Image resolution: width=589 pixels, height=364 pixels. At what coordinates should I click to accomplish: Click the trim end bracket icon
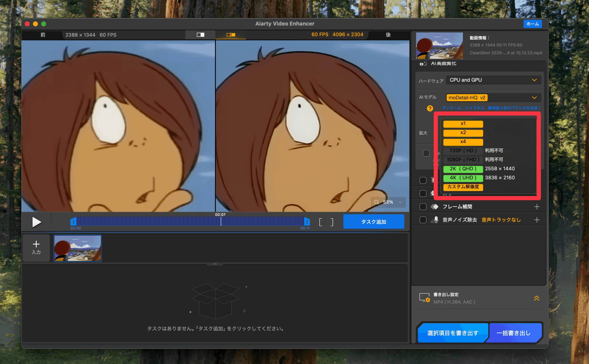(332, 222)
